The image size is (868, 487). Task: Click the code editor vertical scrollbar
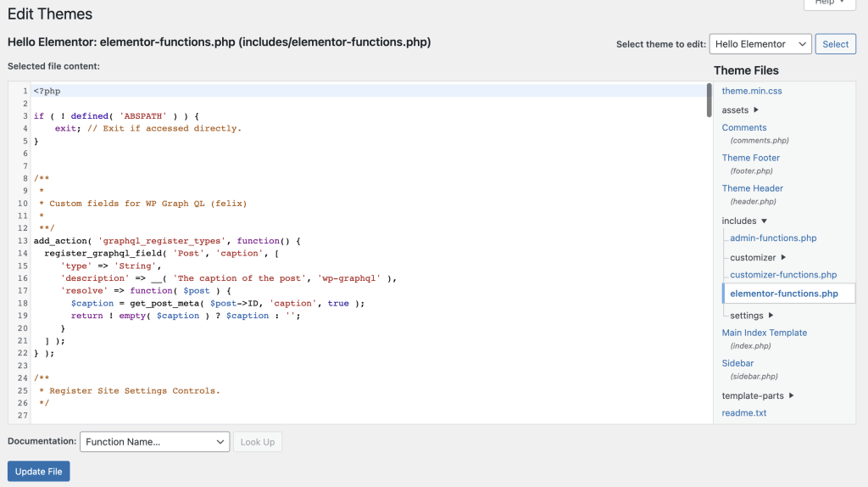(709, 100)
